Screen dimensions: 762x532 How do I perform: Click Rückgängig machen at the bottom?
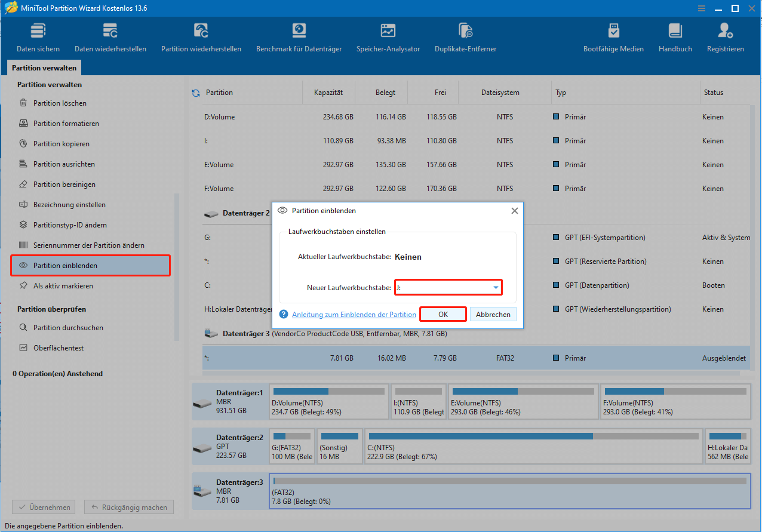128,507
